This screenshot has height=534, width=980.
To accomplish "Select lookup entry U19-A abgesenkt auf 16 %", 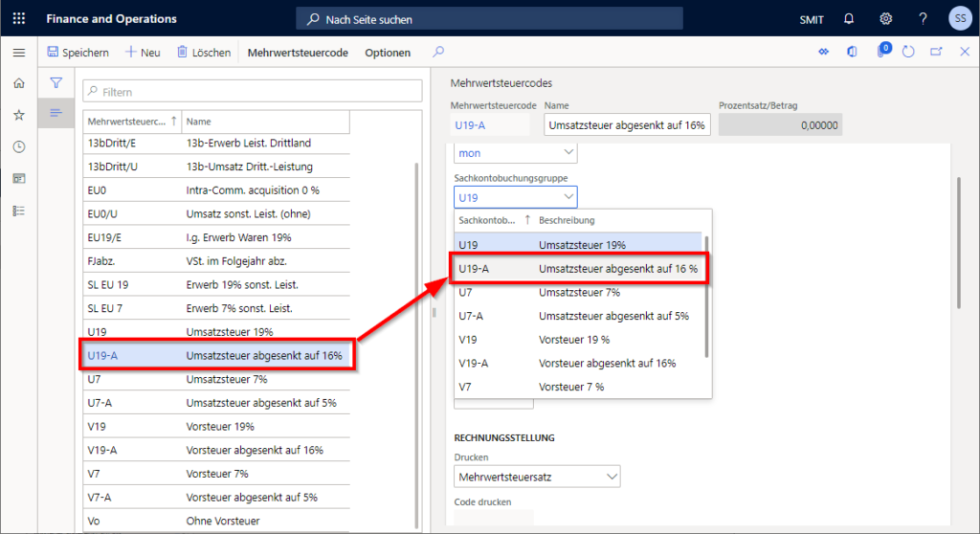I will (579, 269).
